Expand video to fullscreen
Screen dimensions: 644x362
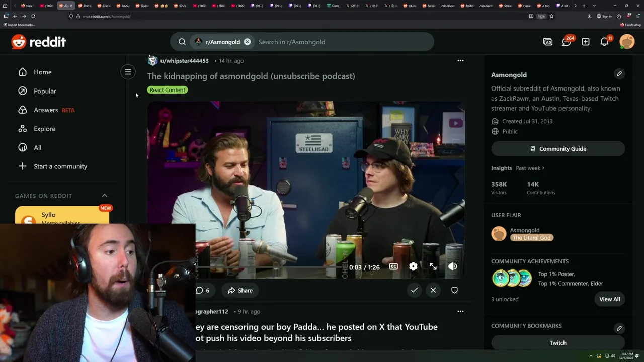point(433,267)
